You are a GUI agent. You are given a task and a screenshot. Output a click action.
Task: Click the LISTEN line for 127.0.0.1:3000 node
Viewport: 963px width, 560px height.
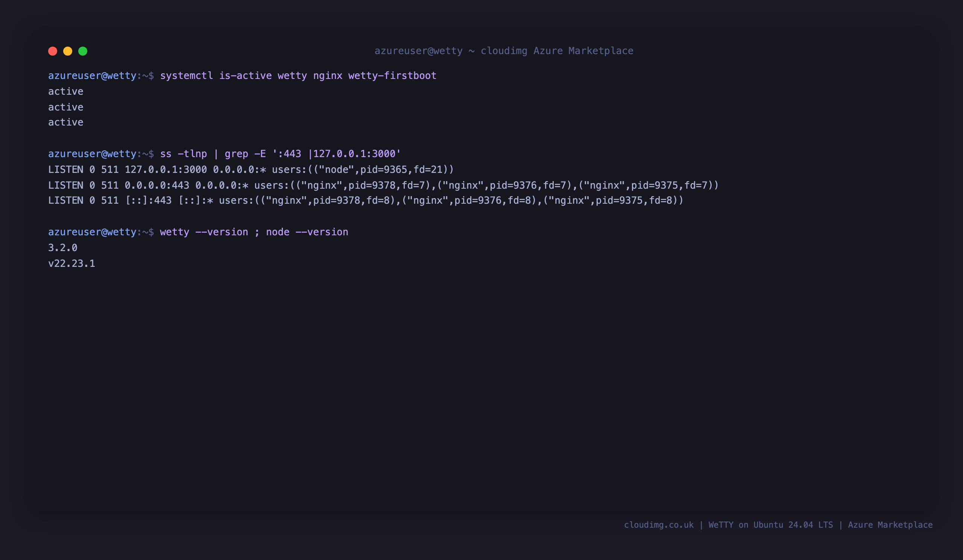point(251,170)
